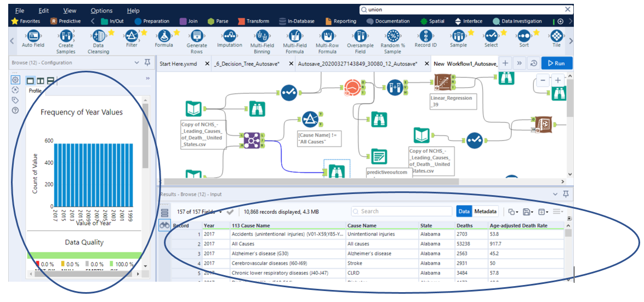This screenshot has height=302, width=644.
Task: Toggle the single-pane profile layout button
Action: 31,81
